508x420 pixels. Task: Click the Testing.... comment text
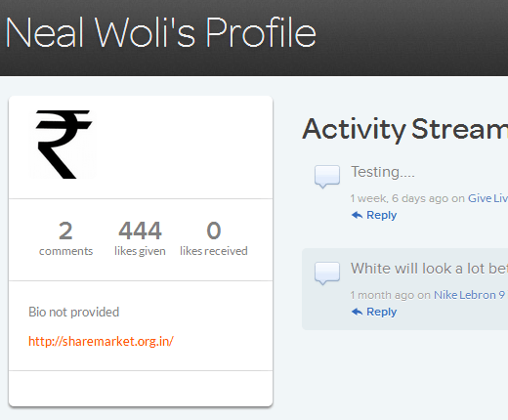click(x=383, y=172)
